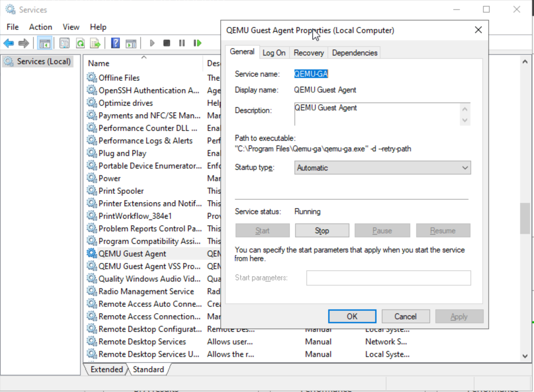Select the QEMU Guest Agent VSS Pro... service
The image size is (534, 392).
tap(150, 266)
